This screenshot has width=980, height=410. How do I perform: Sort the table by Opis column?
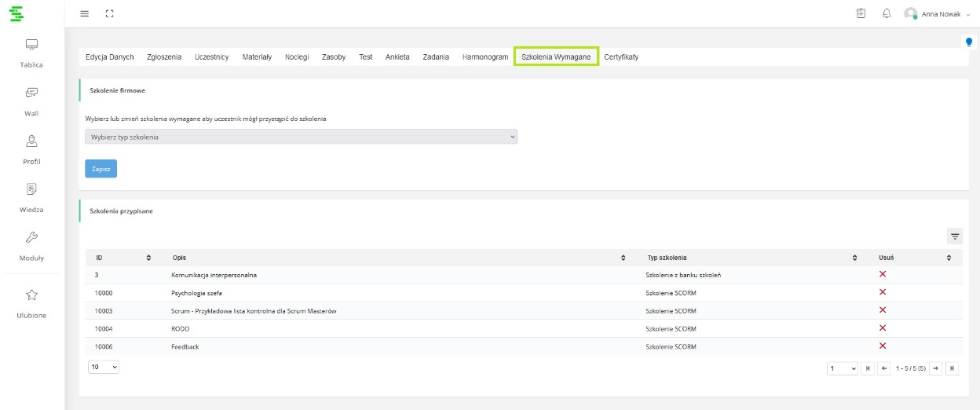tap(623, 258)
